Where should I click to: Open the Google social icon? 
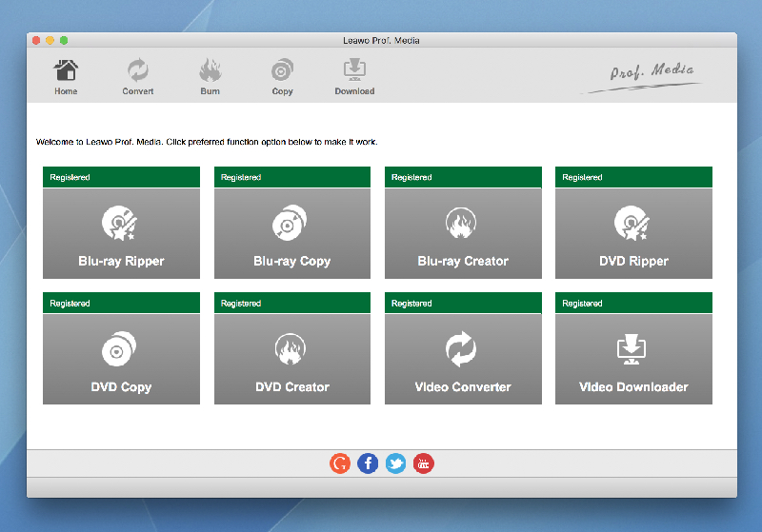[x=340, y=463]
